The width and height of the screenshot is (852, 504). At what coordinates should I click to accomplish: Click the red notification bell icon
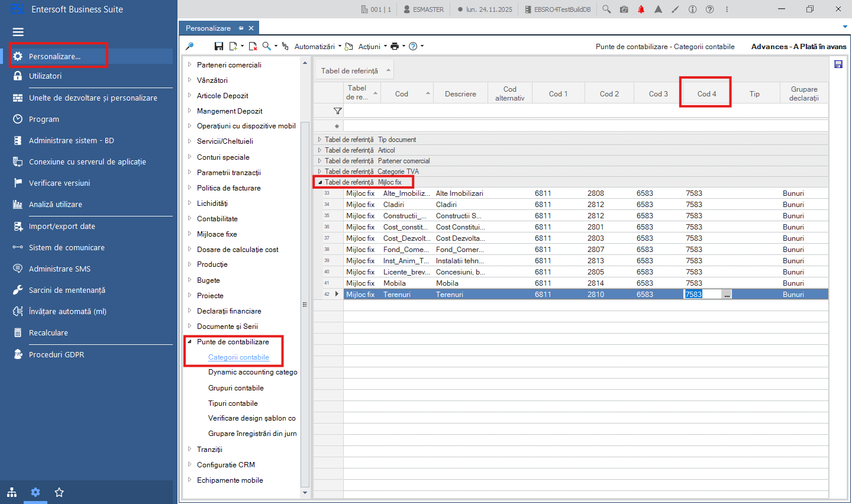[x=641, y=9]
